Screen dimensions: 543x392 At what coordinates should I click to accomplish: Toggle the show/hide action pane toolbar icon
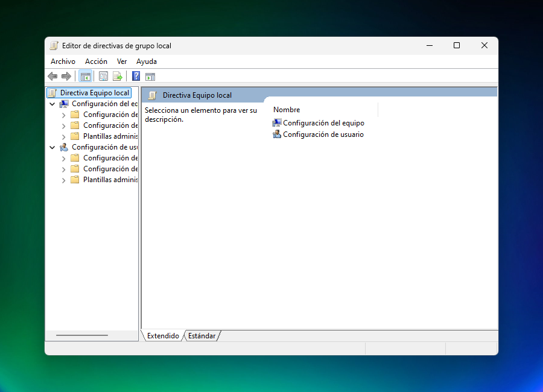(x=150, y=77)
